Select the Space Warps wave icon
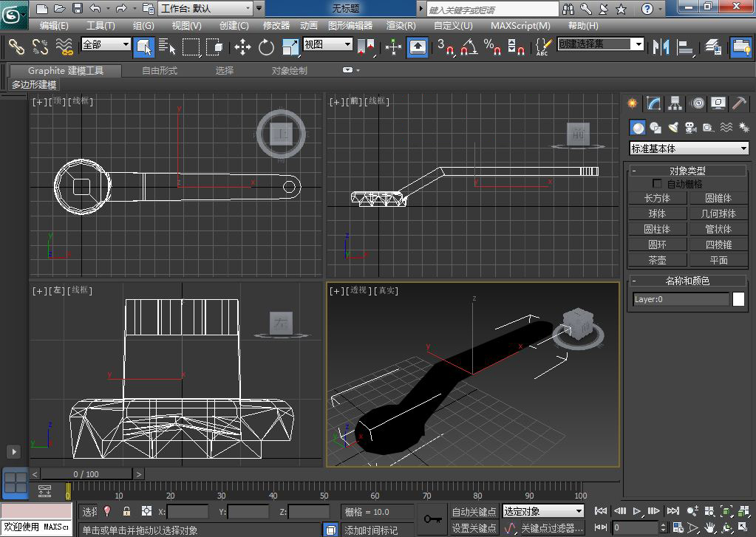The image size is (756, 537). 726,128
